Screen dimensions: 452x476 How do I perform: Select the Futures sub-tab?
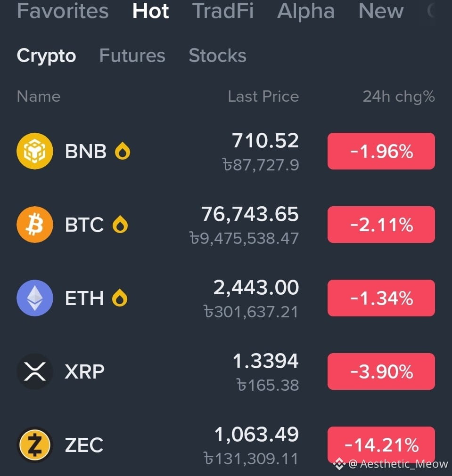[132, 56]
